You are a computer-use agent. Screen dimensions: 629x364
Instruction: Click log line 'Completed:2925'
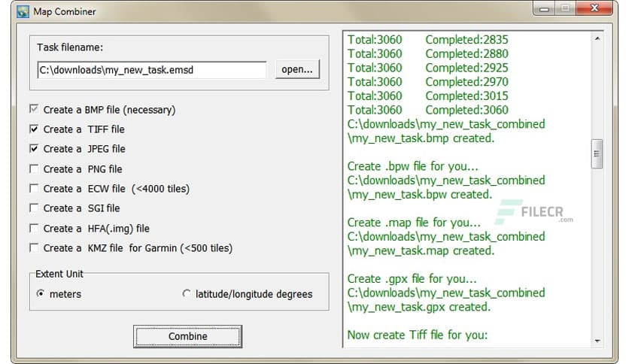coord(466,68)
